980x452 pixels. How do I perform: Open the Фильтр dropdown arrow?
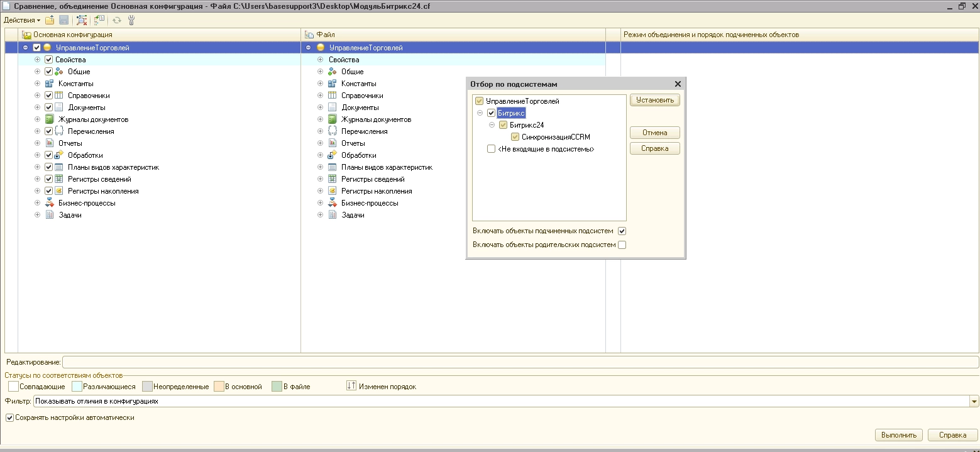pos(974,401)
